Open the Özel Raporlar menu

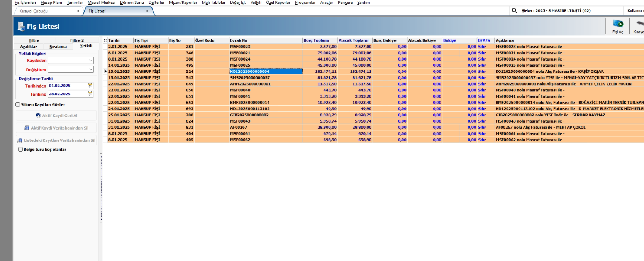tap(278, 2)
